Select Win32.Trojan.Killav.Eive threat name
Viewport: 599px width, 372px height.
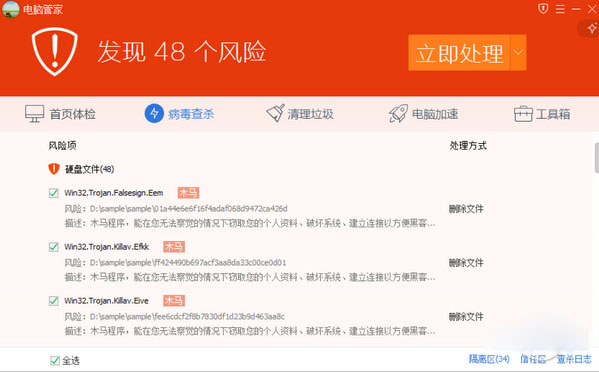(x=106, y=301)
